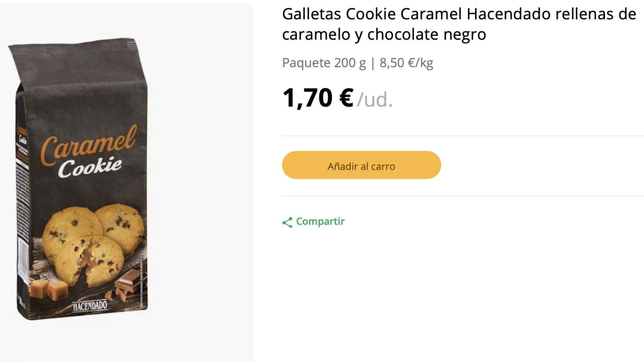This screenshot has width=644, height=362.
Task: Click the white Cookie lettering on the bag
Action: tap(90, 167)
